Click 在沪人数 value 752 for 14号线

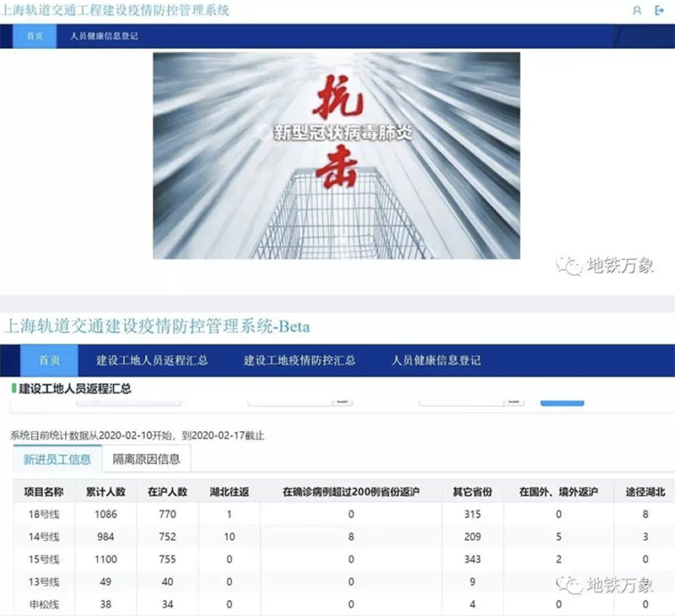167,537
